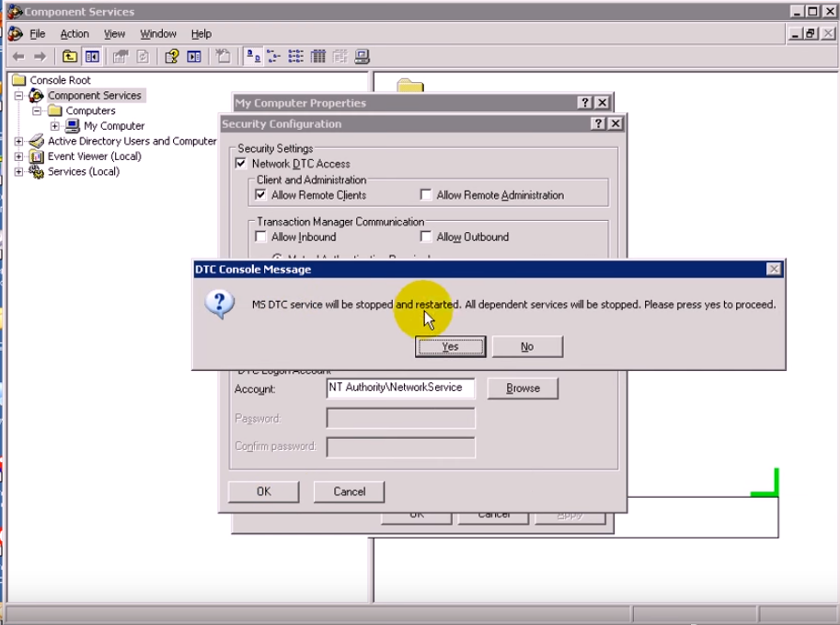This screenshot has height=625, width=840.
Task: Click Yes in DTC Console Message
Action: pos(451,347)
